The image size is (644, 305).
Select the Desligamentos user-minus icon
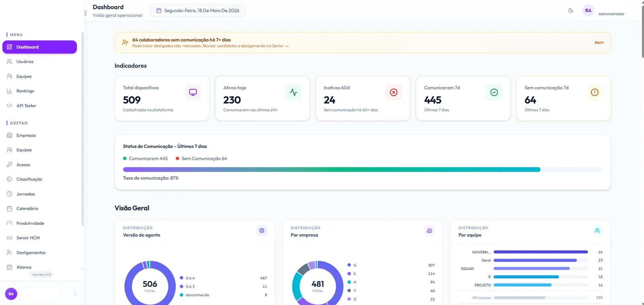[x=9, y=252]
